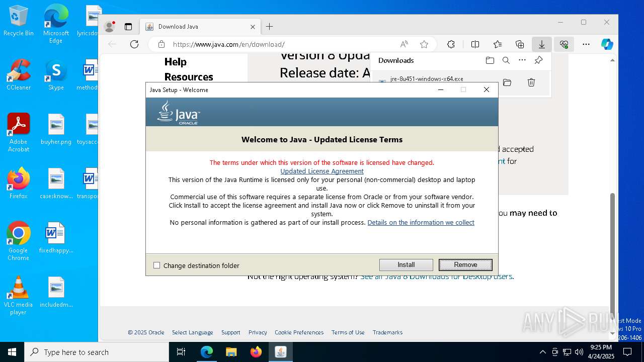Click taskbar search box
Screen dimensions: 644x362
pyautogui.click(x=97, y=352)
